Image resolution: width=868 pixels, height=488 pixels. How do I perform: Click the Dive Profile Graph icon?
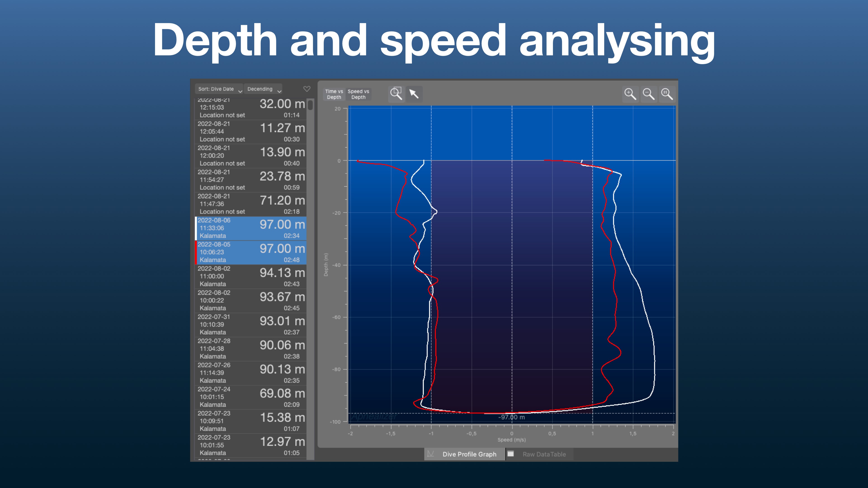pos(431,454)
